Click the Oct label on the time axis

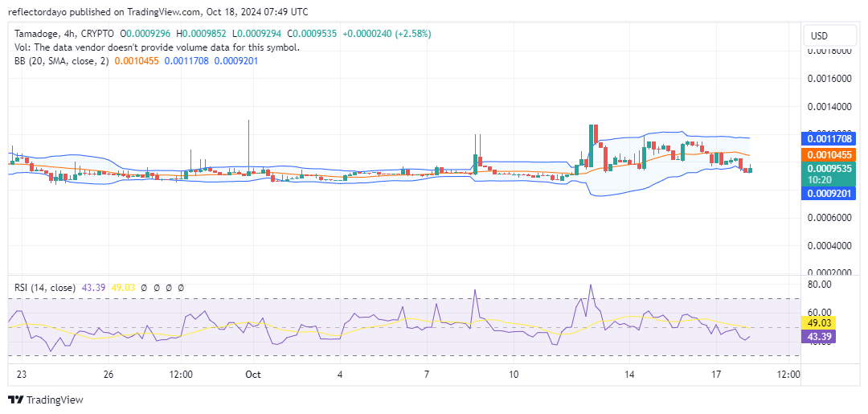point(253,374)
